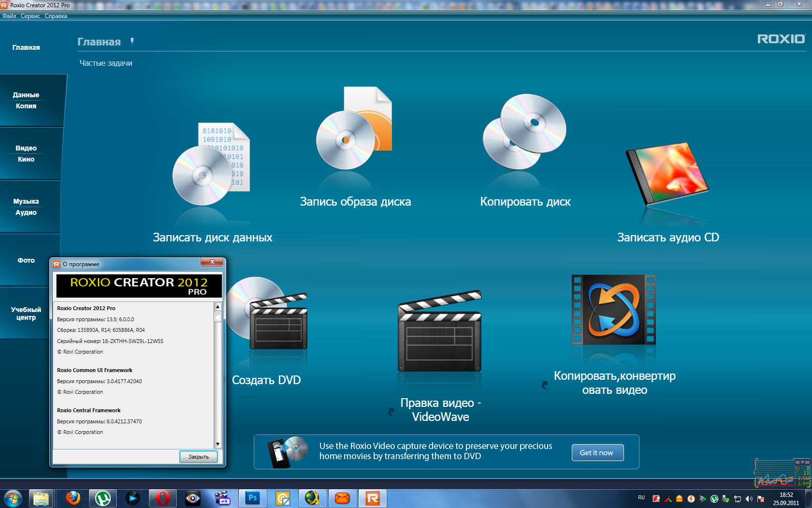Viewport: 812px width, 508px height.
Task: Click the video capture device banner image
Action: [288, 452]
